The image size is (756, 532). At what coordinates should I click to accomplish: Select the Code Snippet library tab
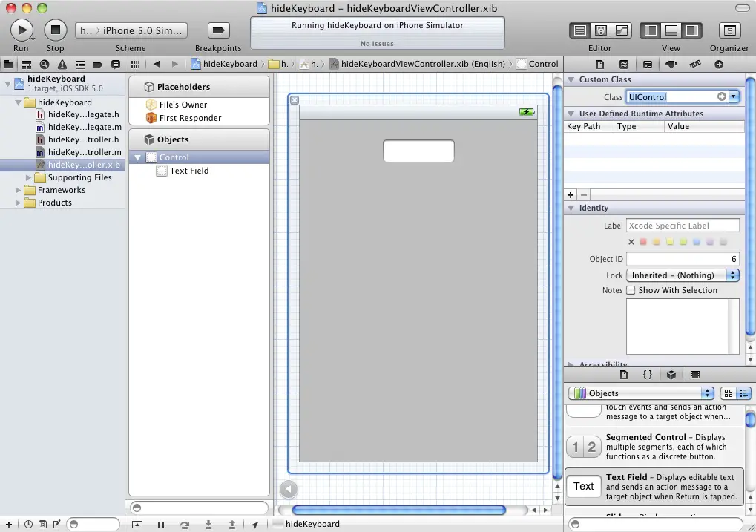(647, 375)
